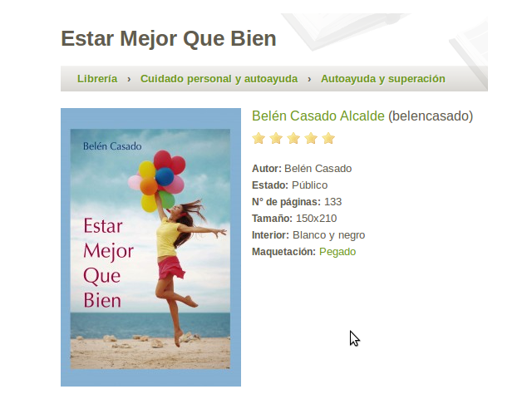Click the (belencasado) username text
The width and height of the screenshot is (532, 399).
click(x=431, y=116)
